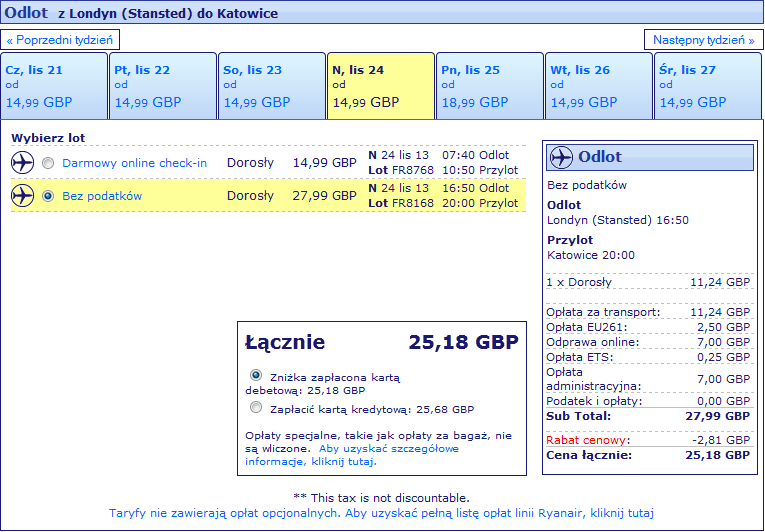Select the Bez podatków flight radio button
Image resolution: width=765 pixels, height=532 pixels.
click(x=48, y=196)
